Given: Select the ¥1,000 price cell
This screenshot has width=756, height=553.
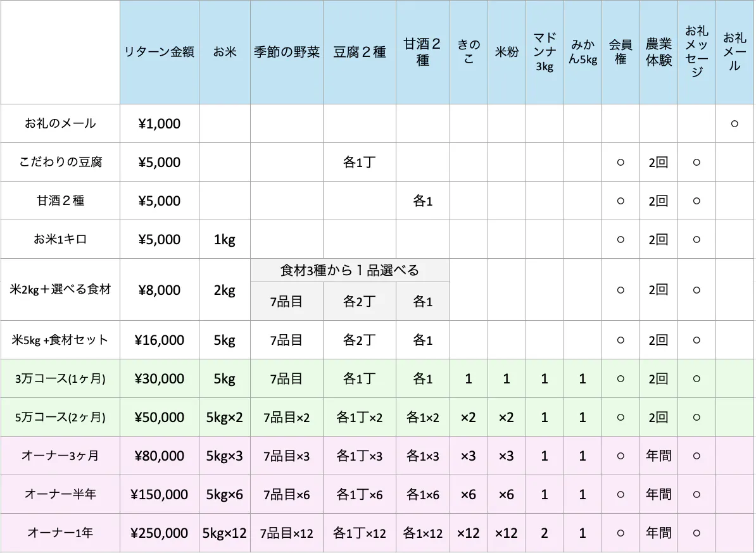Looking at the screenshot, I should click(159, 123).
